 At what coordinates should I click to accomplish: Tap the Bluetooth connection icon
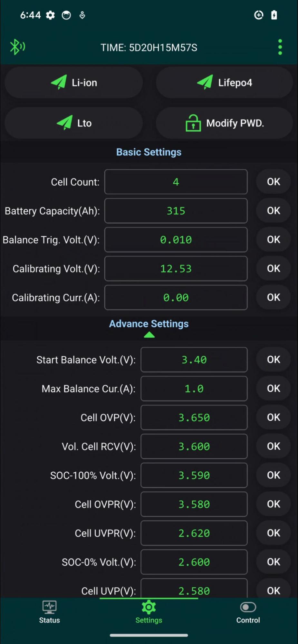pos(17,47)
